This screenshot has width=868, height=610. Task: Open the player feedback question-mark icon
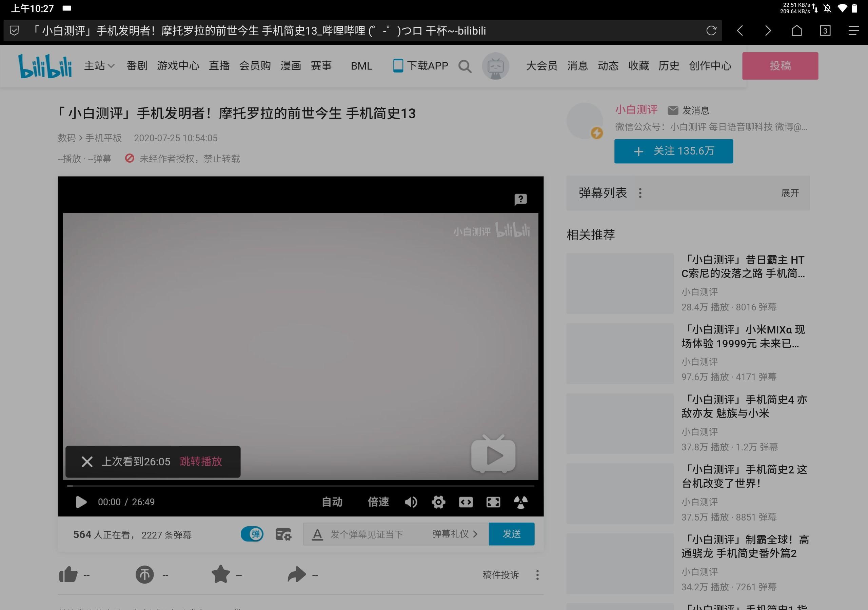click(x=520, y=199)
